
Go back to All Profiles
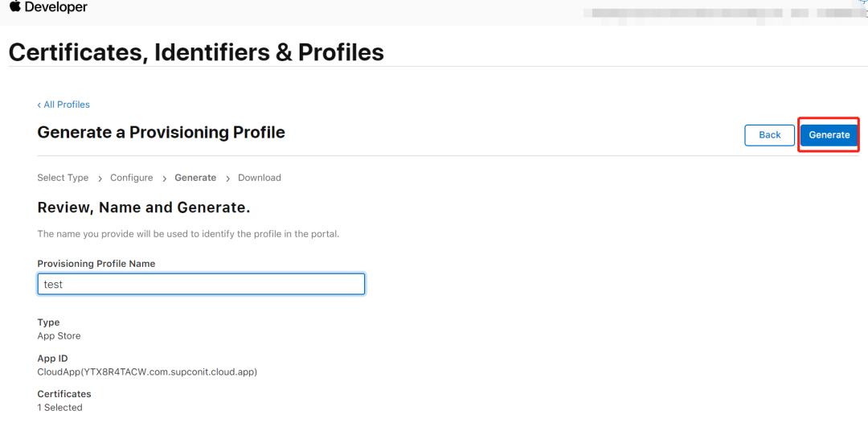click(63, 105)
